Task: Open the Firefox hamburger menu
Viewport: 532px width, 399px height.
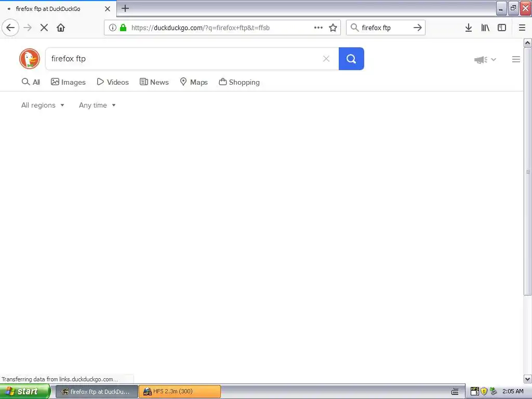Action: [x=522, y=28]
